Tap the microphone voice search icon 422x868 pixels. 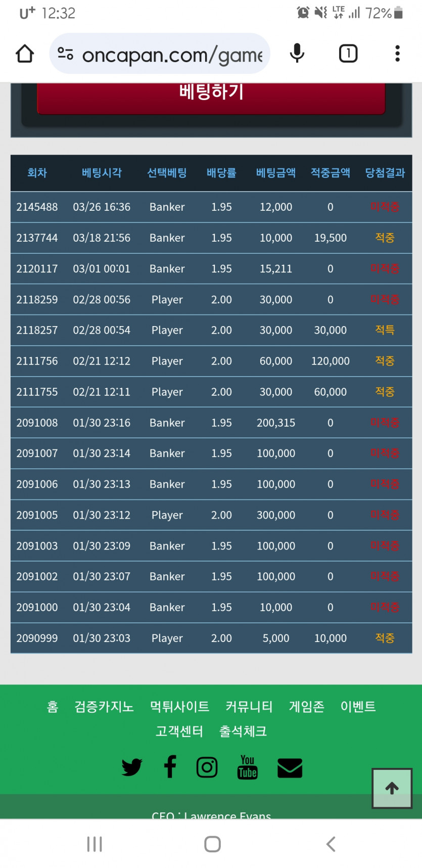[x=297, y=54]
